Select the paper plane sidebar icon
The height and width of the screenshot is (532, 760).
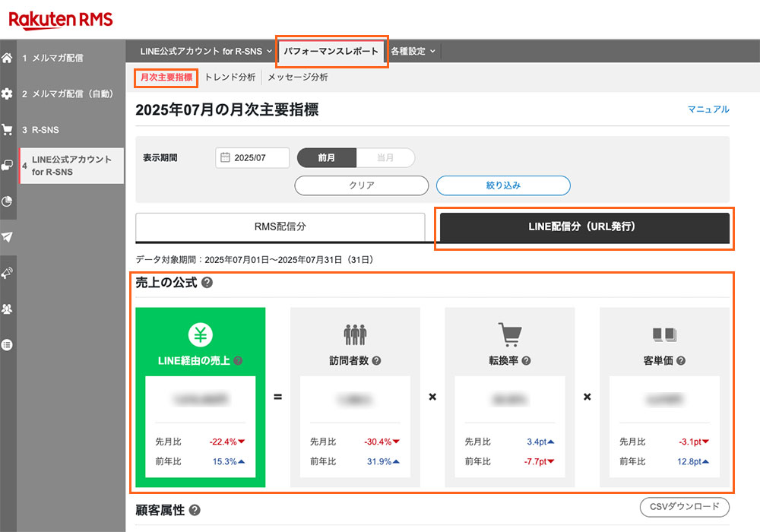click(x=7, y=237)
